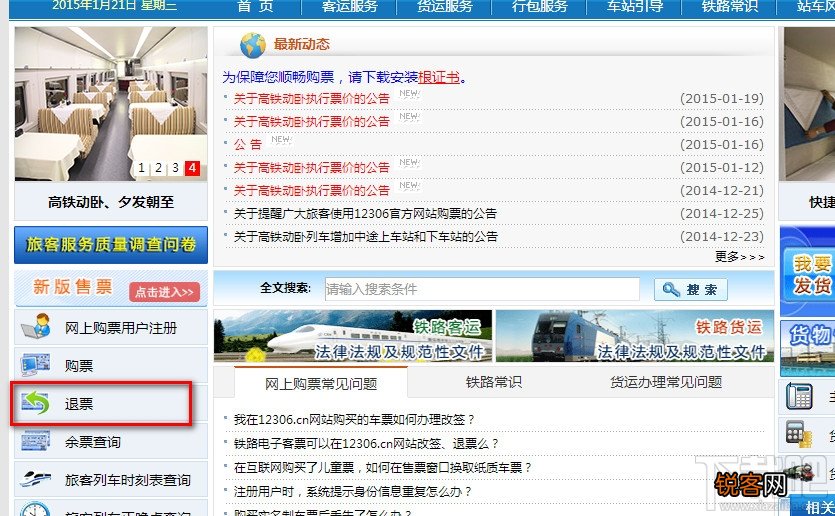The width and height of the screenshot is (835, 516).
Task: Select slide 4 of the photo carousel
Action: point(192,168)
